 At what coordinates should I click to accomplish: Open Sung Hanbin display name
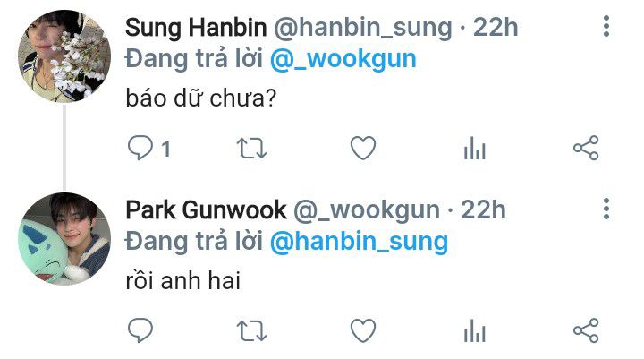196,28
